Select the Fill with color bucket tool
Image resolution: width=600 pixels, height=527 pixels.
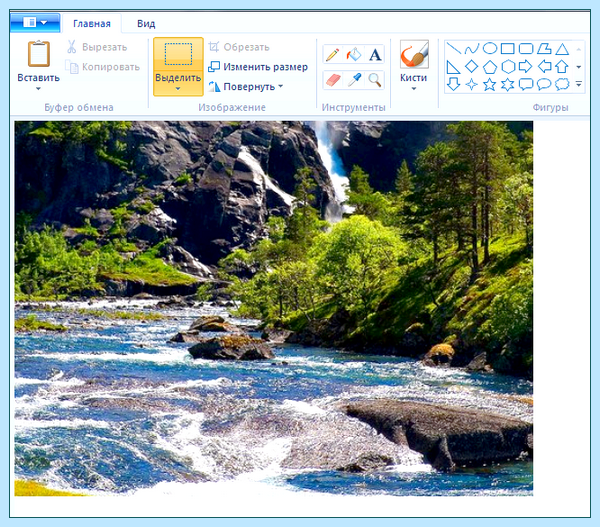click(x=354, y=55)
